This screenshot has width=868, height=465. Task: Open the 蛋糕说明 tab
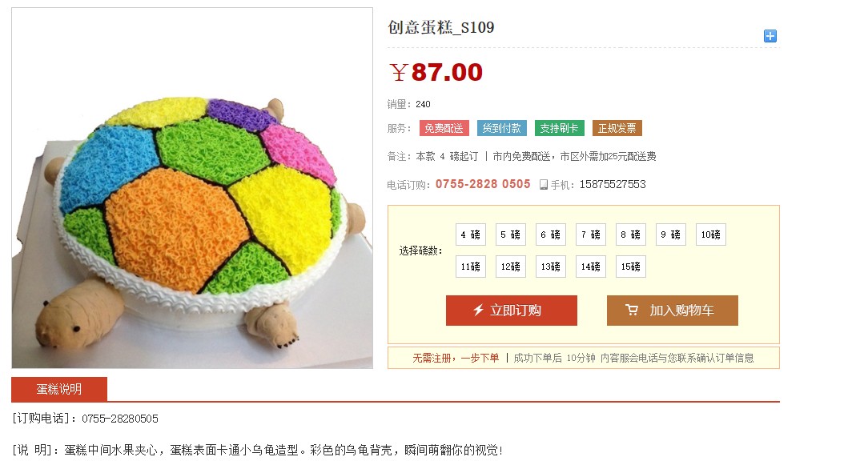click(x=59, y=389)
